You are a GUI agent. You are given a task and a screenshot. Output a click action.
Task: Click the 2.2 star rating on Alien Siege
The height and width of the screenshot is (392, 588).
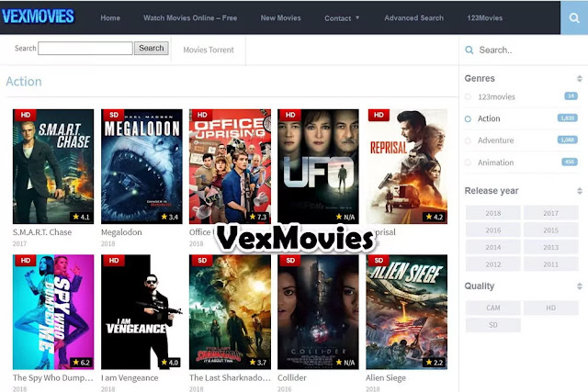[435, 363]
